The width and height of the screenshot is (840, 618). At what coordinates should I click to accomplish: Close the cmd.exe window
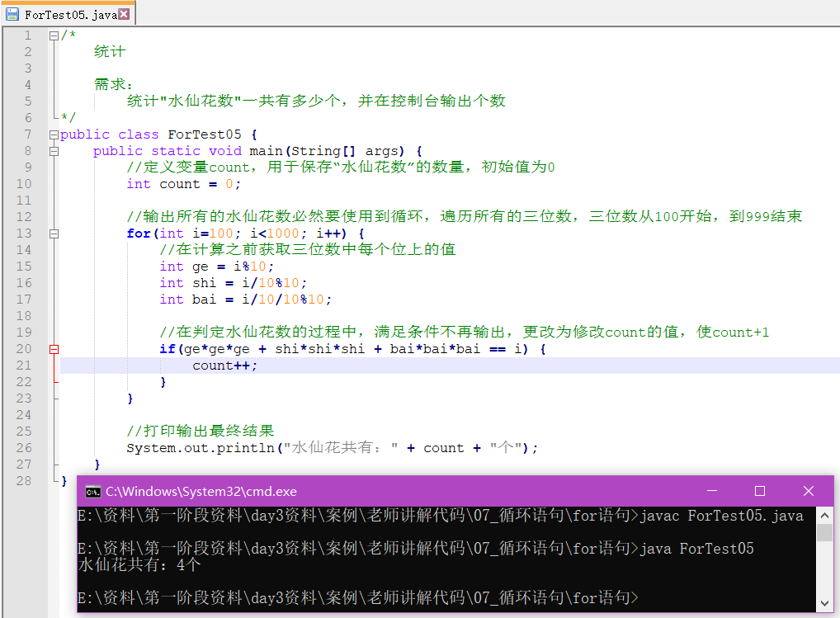click(809, 491)
